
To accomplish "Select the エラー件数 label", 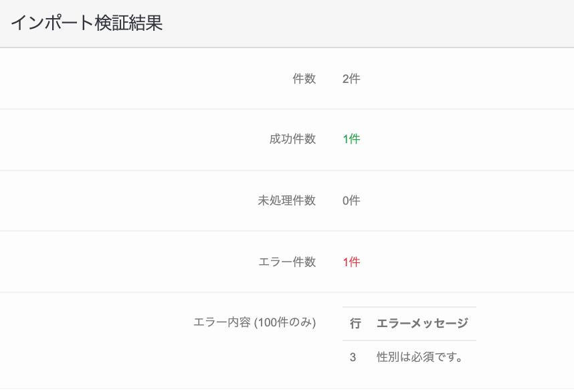I will point(287,262).
